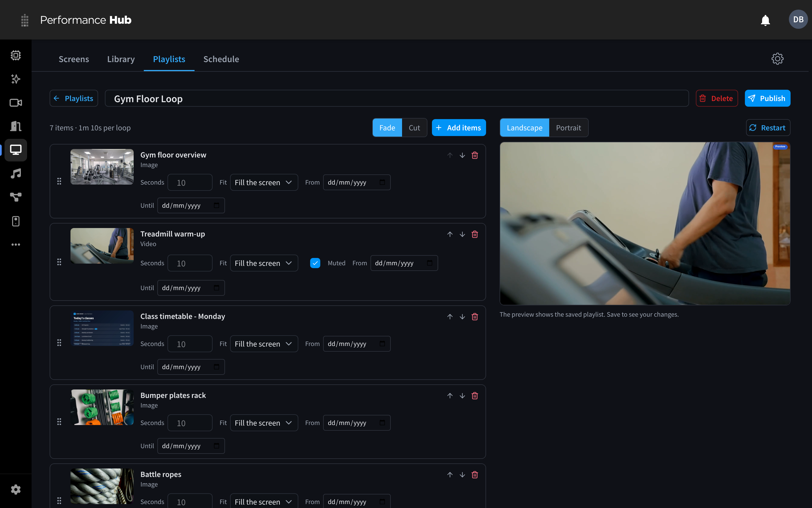The width and height of the screenshot is (812, 508).
Task: Grab drag handle of Bumper plates rack
Action: pyautogui.click(x=59, y=422)
